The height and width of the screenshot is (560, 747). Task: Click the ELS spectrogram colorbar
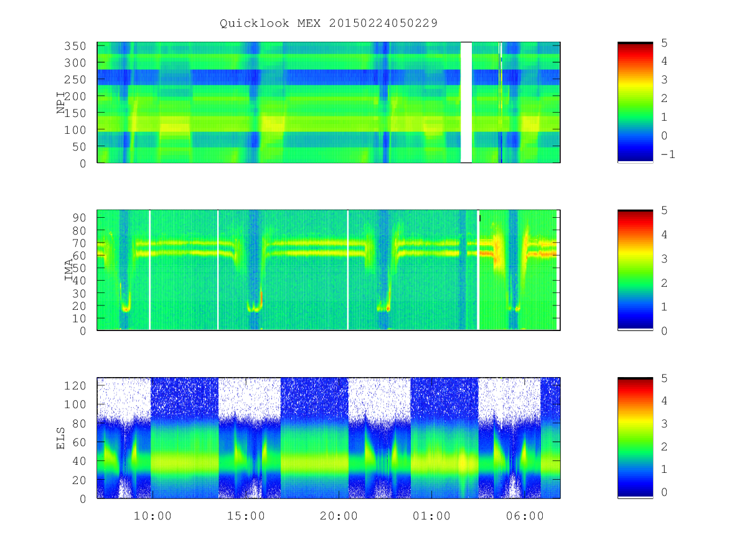635,438
